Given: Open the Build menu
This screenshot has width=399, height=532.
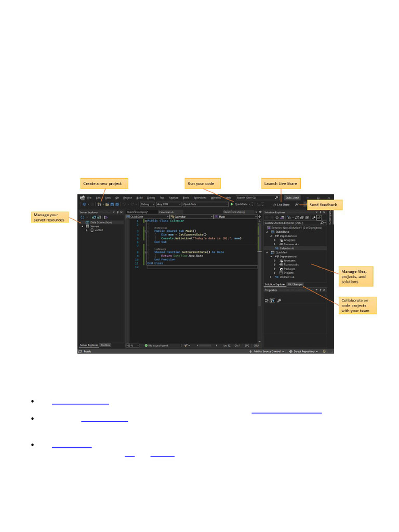Looking at the screenshot, I should pyautogui.click(x=139, y=198).
